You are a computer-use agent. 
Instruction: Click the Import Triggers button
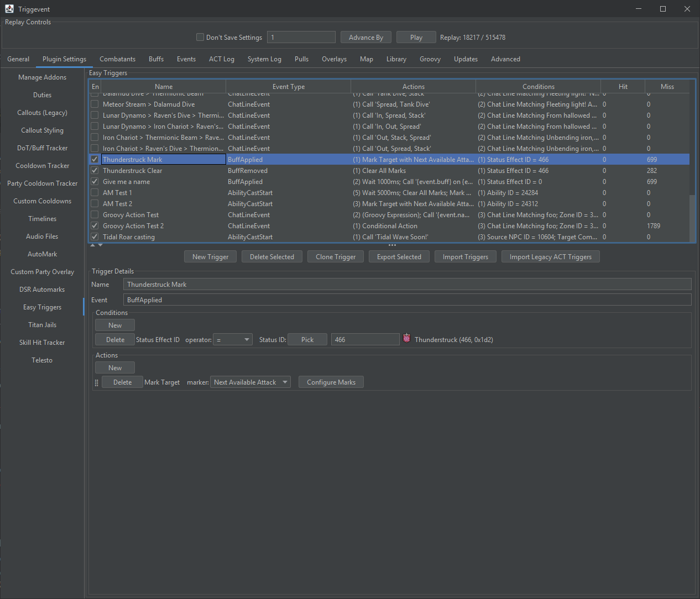[x=466, y=257]
